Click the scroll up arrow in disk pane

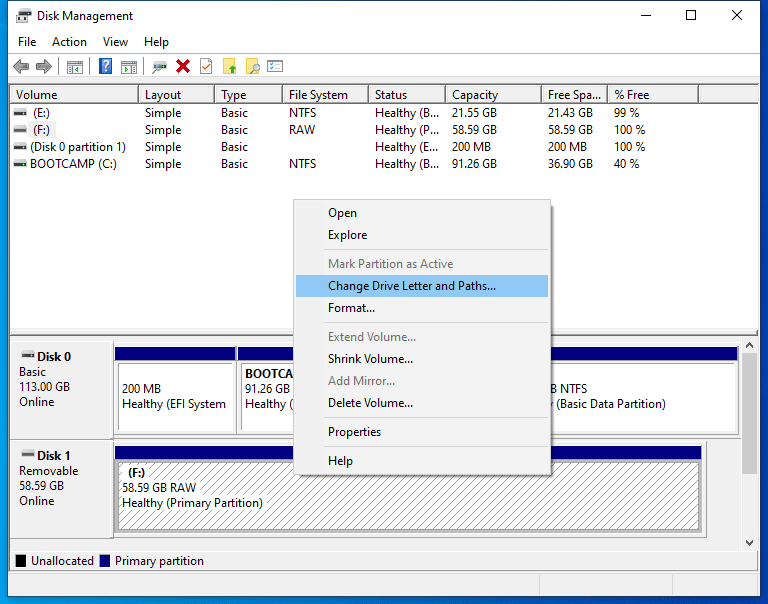(x=749, y=345)
